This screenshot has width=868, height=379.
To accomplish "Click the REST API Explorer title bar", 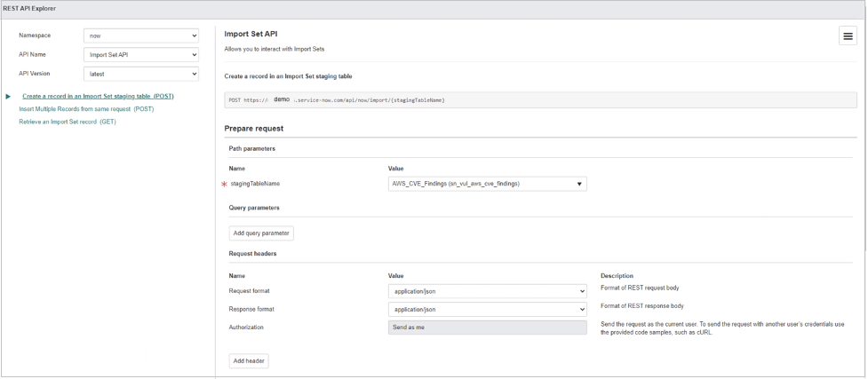I will coord(434,10).
